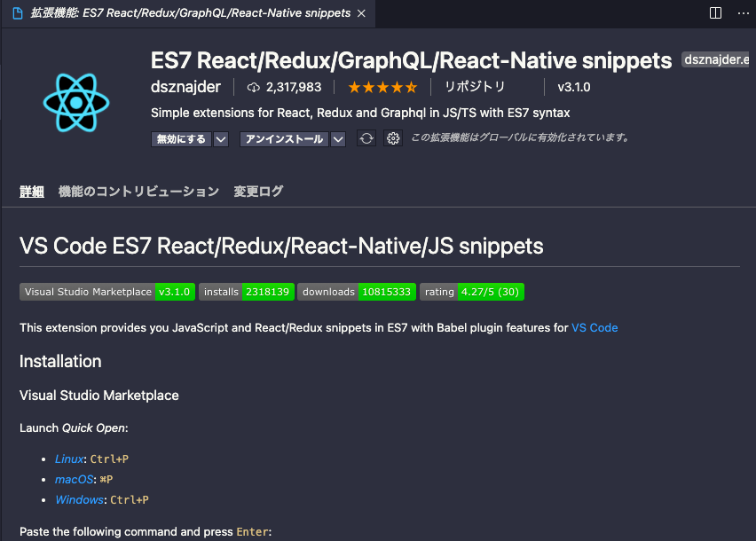Click the Windows link in the list

coord(79,499)
